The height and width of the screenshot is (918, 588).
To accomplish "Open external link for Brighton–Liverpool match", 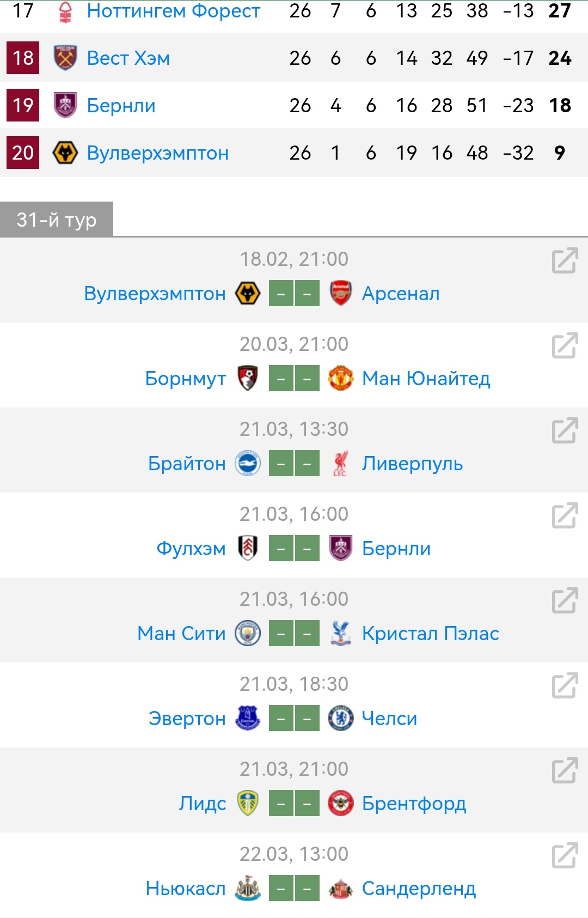I will coord(564,431).
